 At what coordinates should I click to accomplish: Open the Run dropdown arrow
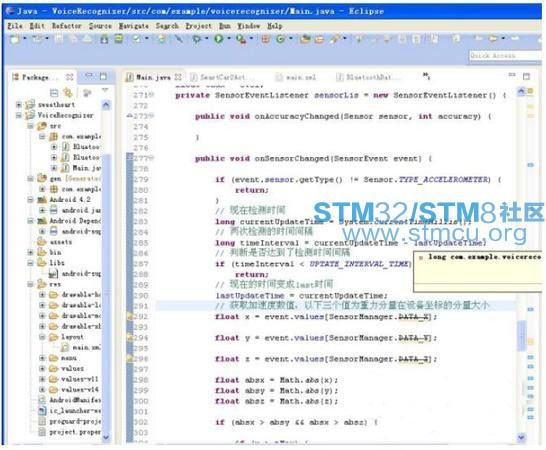click(228, 39)
